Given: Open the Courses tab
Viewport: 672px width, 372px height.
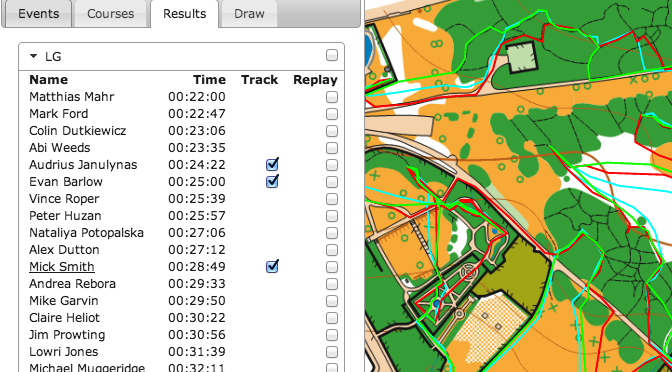Looking at the screenshot, I should (x=111, y=13).
